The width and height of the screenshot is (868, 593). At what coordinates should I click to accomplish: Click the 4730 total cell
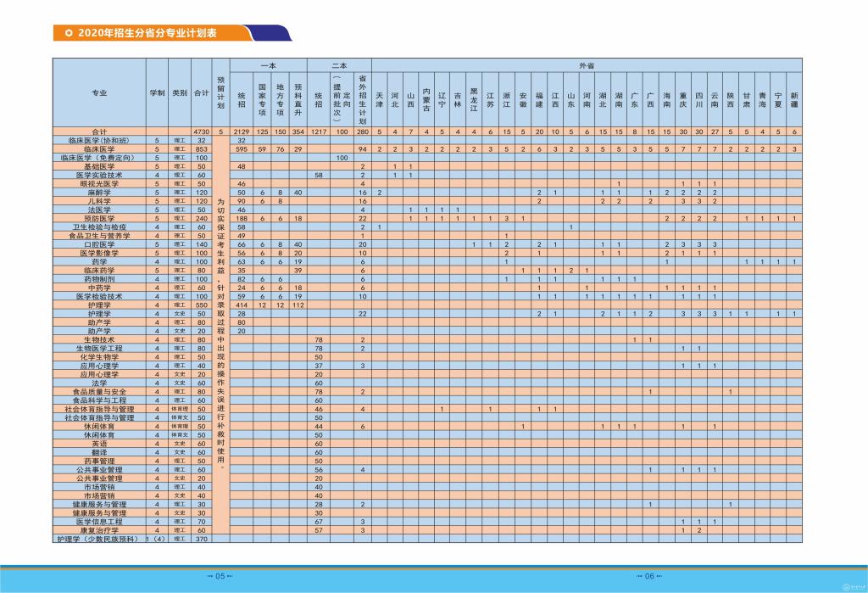pyautogui.click(x=201, y=131)
